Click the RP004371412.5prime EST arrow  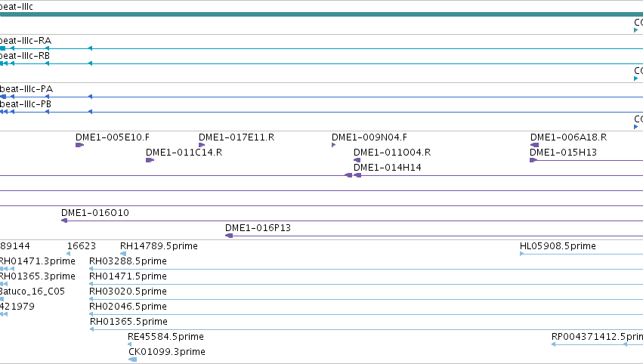click(554, 344)
